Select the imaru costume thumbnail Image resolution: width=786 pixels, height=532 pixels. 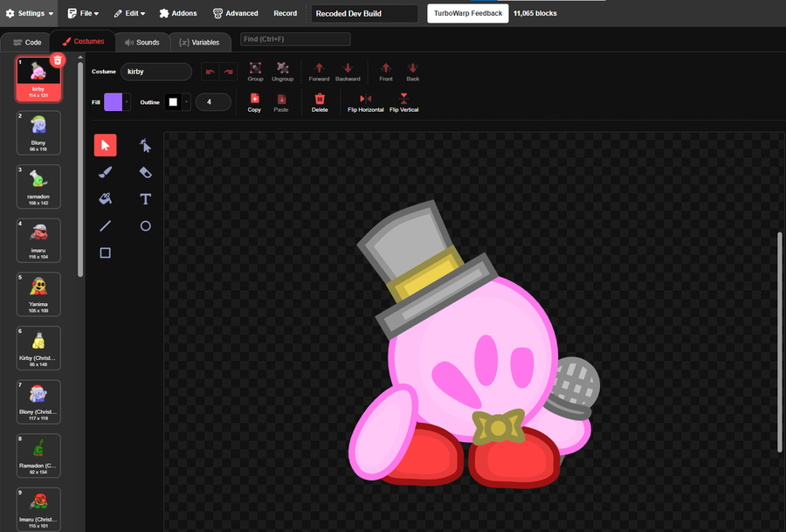[38, 240]
